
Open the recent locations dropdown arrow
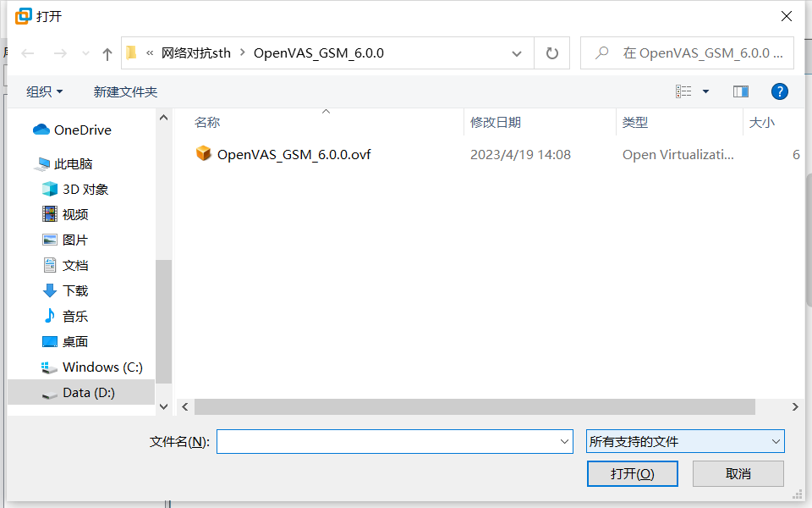point(86,53)
